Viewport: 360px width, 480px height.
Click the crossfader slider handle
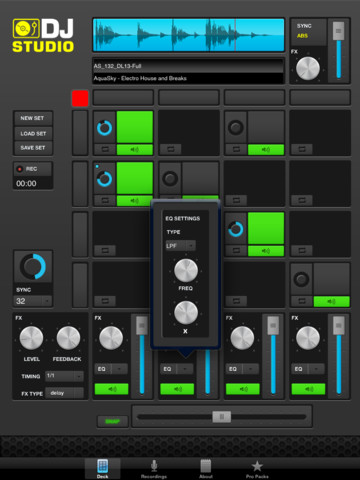click(x=222, y=417)
